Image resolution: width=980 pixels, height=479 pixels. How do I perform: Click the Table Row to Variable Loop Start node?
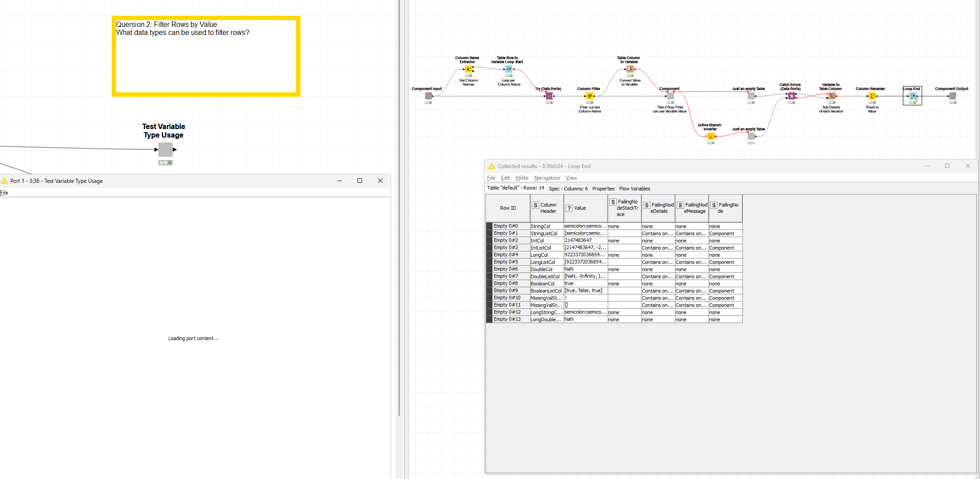tap(509, 69)
